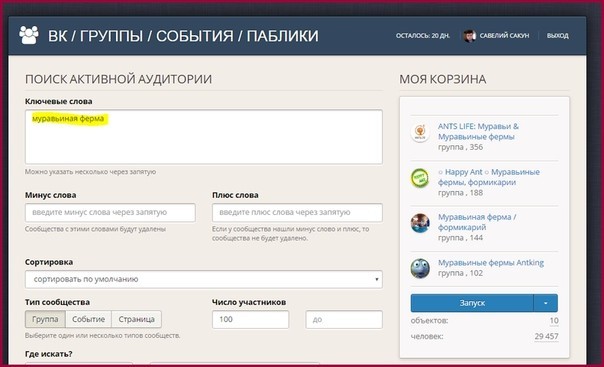
Task: Open Муравьиная ферма / формикарий group link
Action: 477,222
